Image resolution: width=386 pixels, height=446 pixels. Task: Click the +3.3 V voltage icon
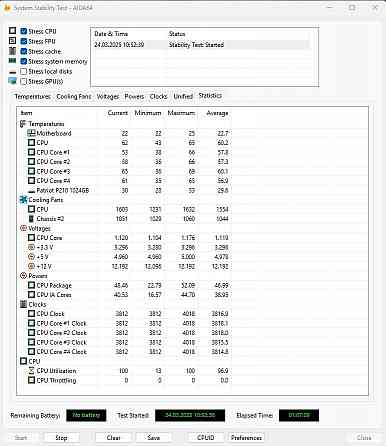pos(31,247)
